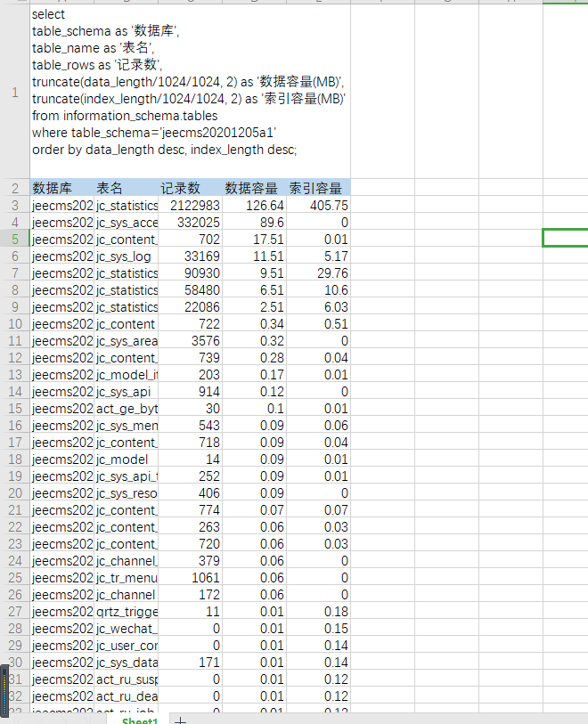Click the 数据容量 header cell
This screenshot has width=588, height=724.
[x=255, y=188]
